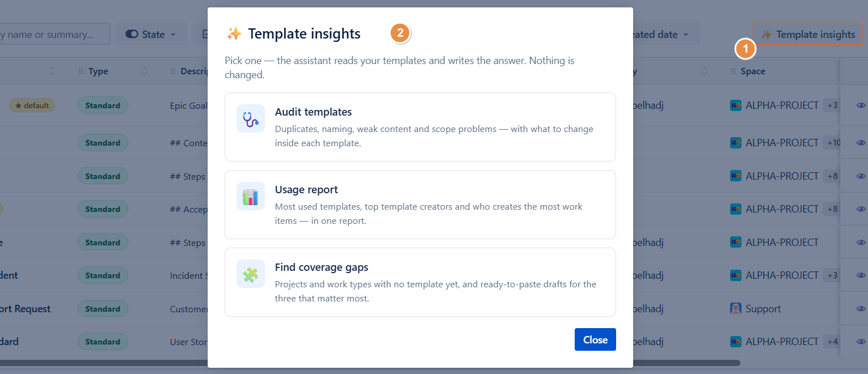868x374 pixels.
Task: Toggle the eye icon in the User Stor row
Action: pyautogui.click(x=861, y=342)
